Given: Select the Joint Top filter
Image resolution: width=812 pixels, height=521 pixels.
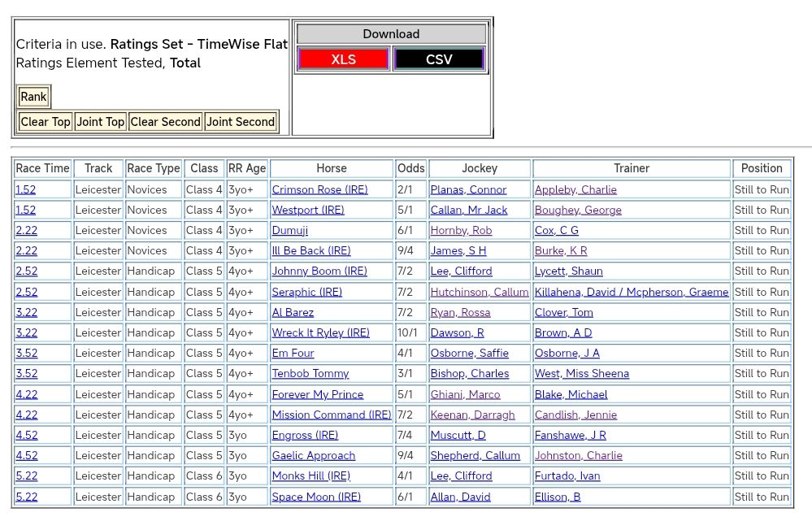Looking at the screenshot, I should coord(101,122).
